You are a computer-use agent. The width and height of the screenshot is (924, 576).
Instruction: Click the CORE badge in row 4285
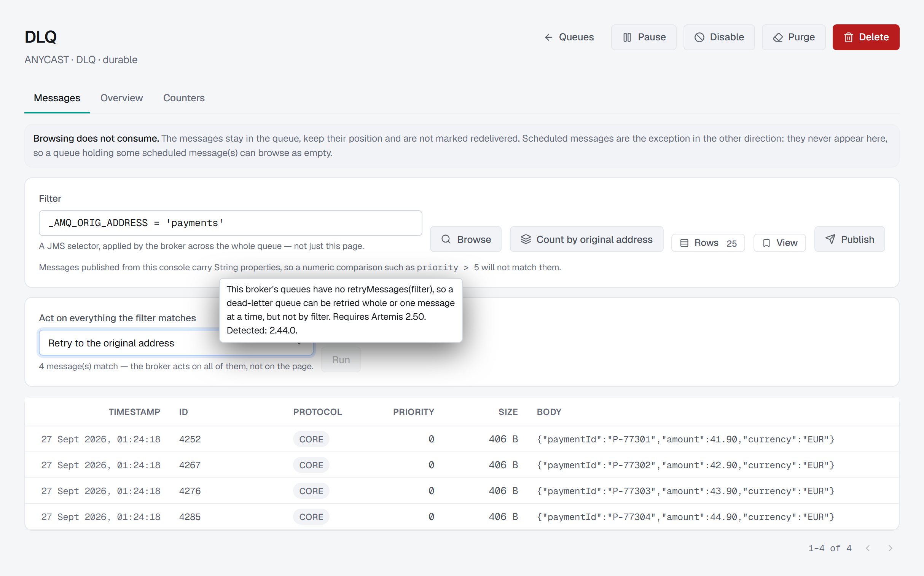(311, 517)
